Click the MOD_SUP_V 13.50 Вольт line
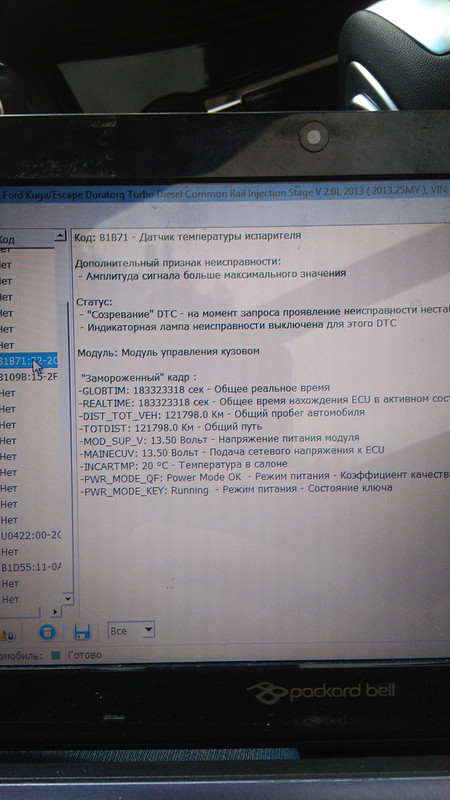The width and height of the screenshot is (450, 800). (219, 438)
